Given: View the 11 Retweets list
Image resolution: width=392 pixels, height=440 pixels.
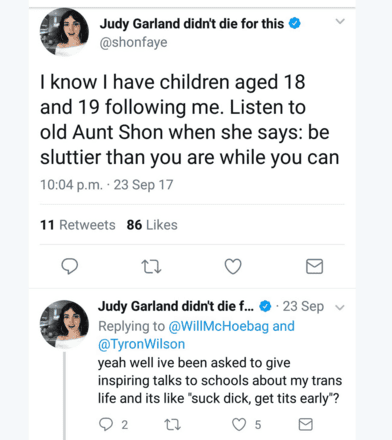Looking at the screenshot, I should tap(78, 225).
